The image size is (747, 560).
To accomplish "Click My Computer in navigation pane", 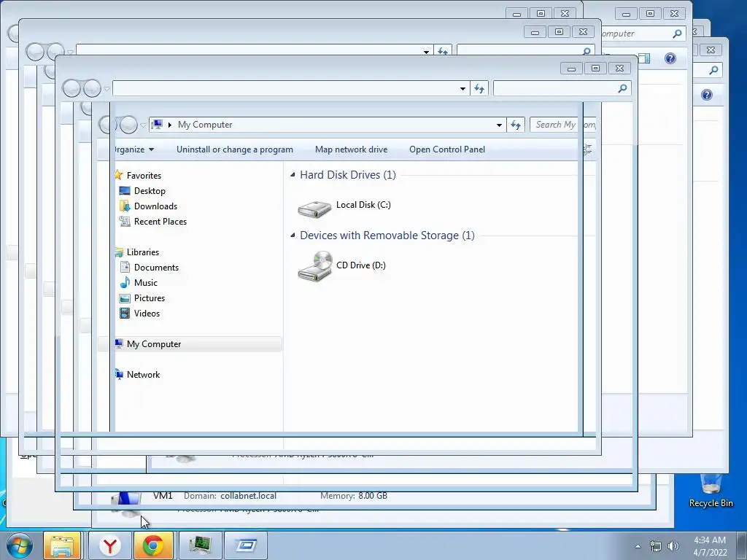I will pos(153,344).
